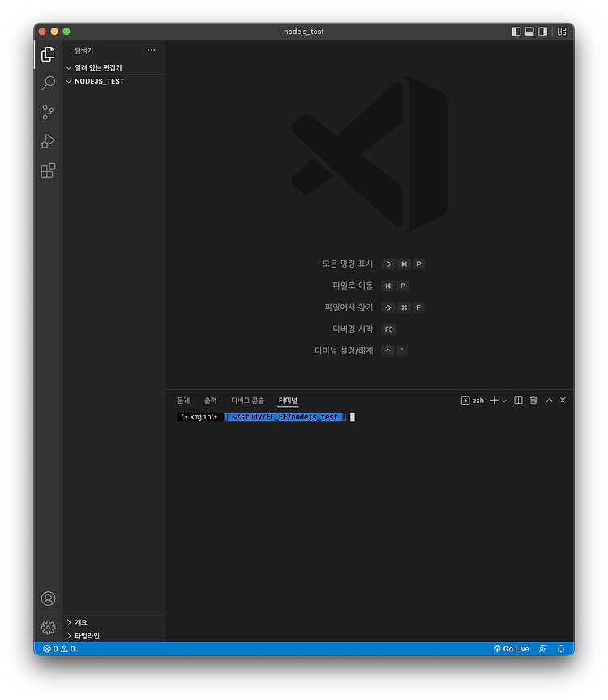The image size is (608, 700).
Task: Open the Source Control view
Action: tap(48, 112)
